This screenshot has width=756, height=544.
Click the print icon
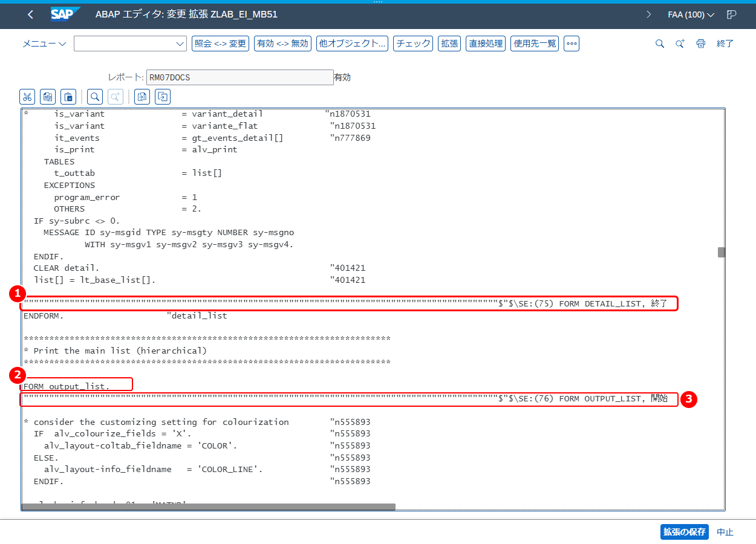(x=701, y=44)
